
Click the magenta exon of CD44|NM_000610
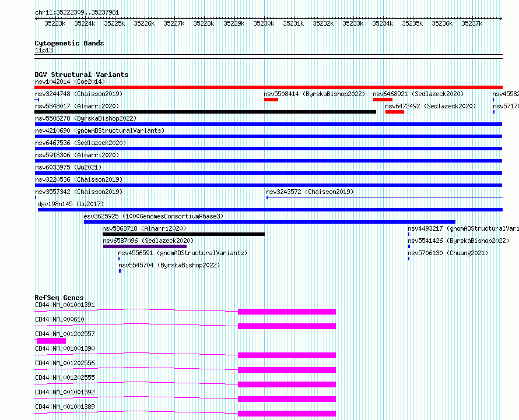click(x=287, y=326)
